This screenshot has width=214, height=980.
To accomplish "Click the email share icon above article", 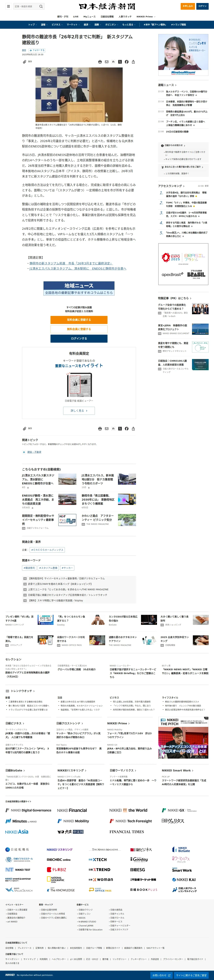I will coord(107,62).
